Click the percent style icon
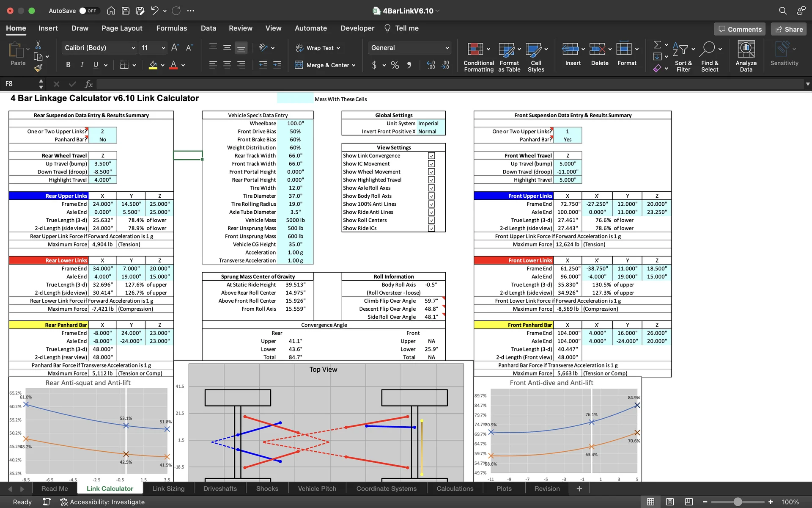The height and width of the screenshot is (508, 812). tap(395, 65)
